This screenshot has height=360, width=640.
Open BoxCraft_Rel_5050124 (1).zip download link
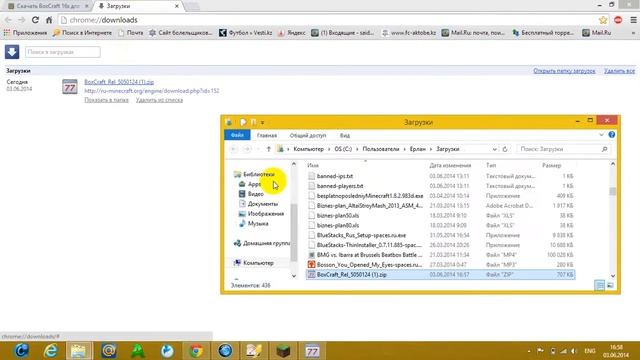(x=119, y=82)
